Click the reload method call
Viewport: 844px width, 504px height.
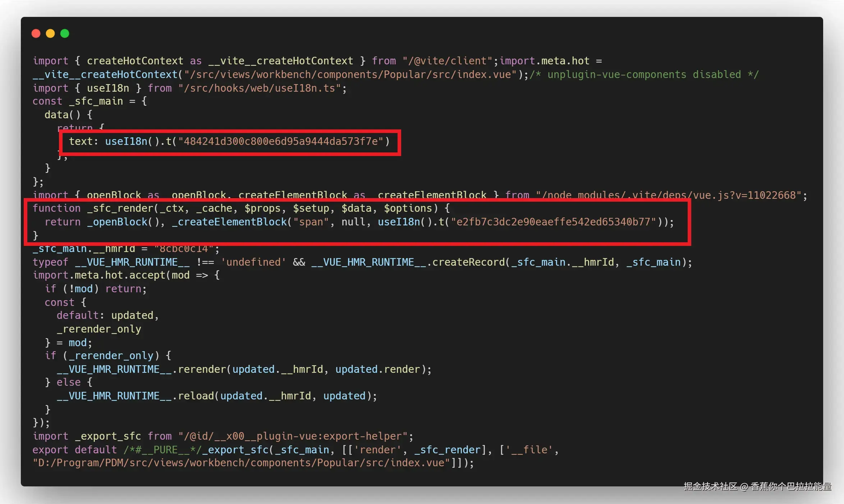[x=196, y=396]
